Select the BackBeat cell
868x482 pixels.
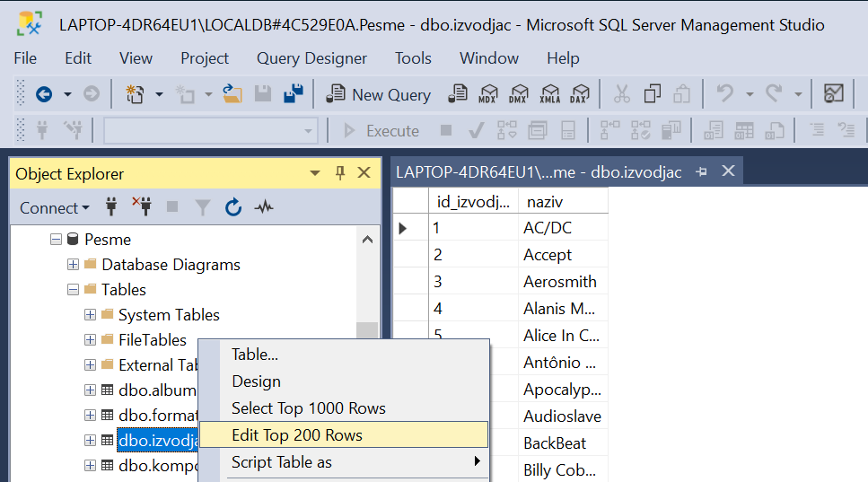coord(563,443)
